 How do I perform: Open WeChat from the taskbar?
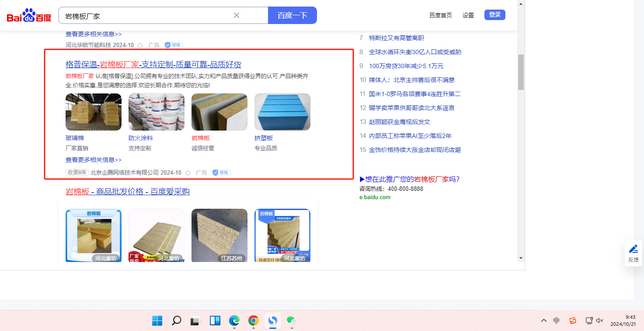(x=292, y=321)
